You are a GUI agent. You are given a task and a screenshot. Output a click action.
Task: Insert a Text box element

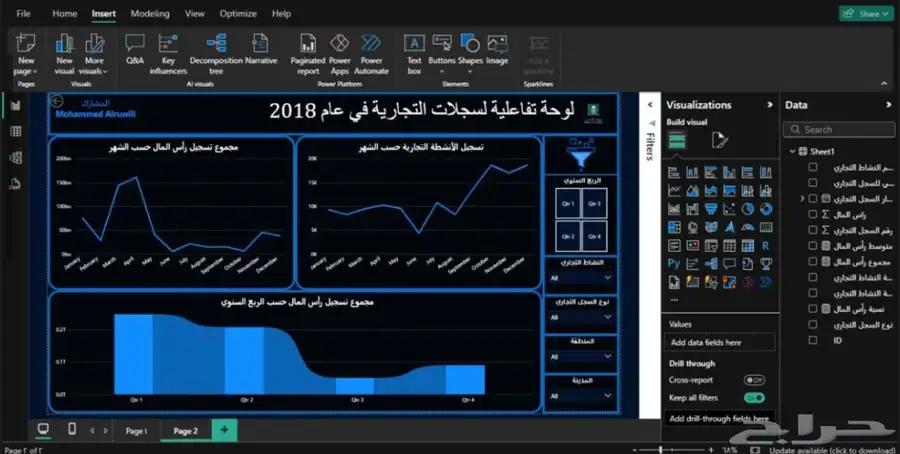click(414, 55)
